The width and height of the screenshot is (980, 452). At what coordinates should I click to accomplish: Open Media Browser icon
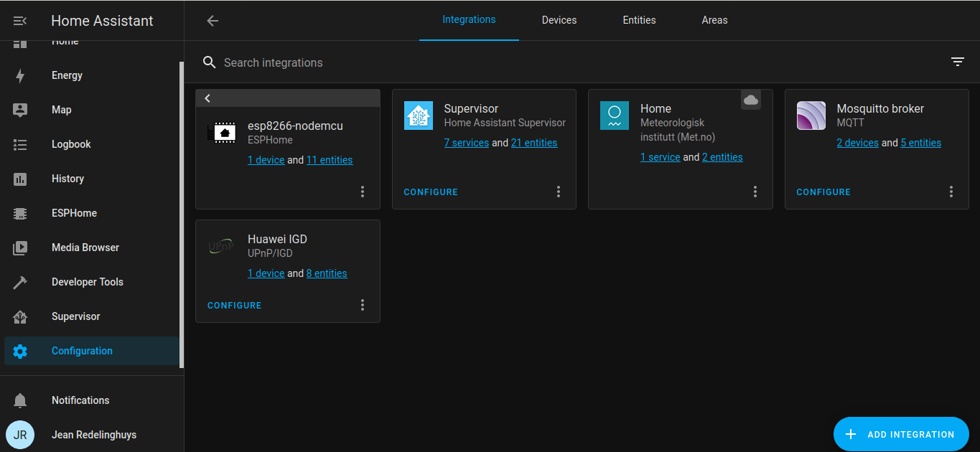coord(20,248)
